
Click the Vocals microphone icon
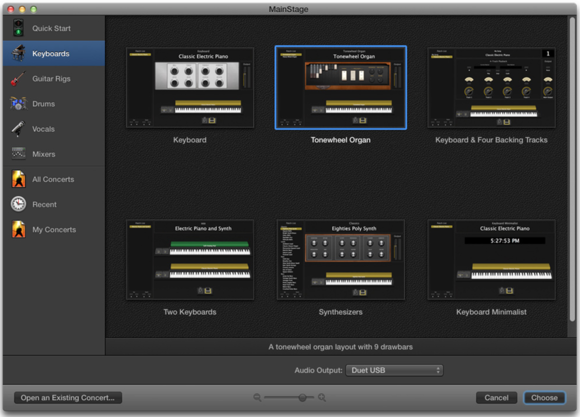pyautogui.click(x=18, y=129)
